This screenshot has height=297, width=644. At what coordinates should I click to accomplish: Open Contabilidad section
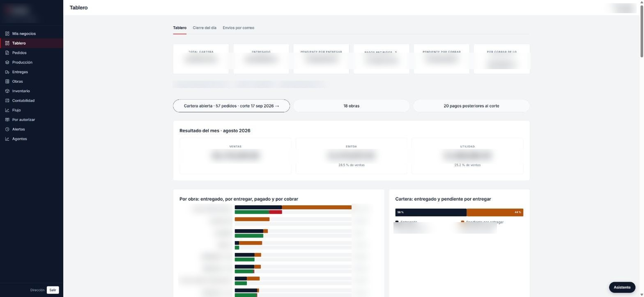tap(32, 101)
